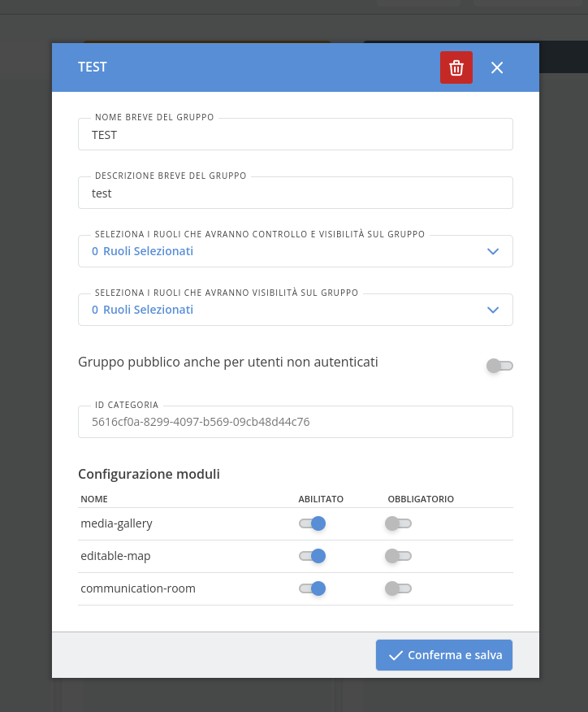This screenshot has width=588, height=712.
Task: Click the ABILITATO column header
Action: tap(321, 498)
